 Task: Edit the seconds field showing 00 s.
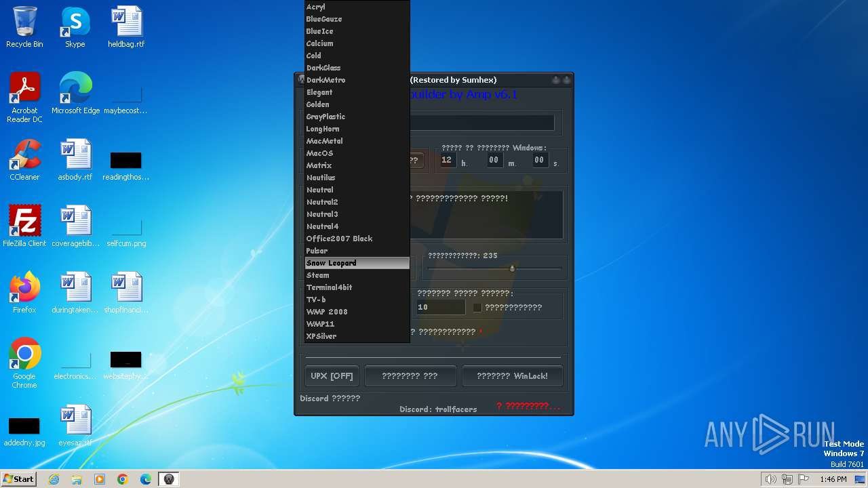pos(539,161)
